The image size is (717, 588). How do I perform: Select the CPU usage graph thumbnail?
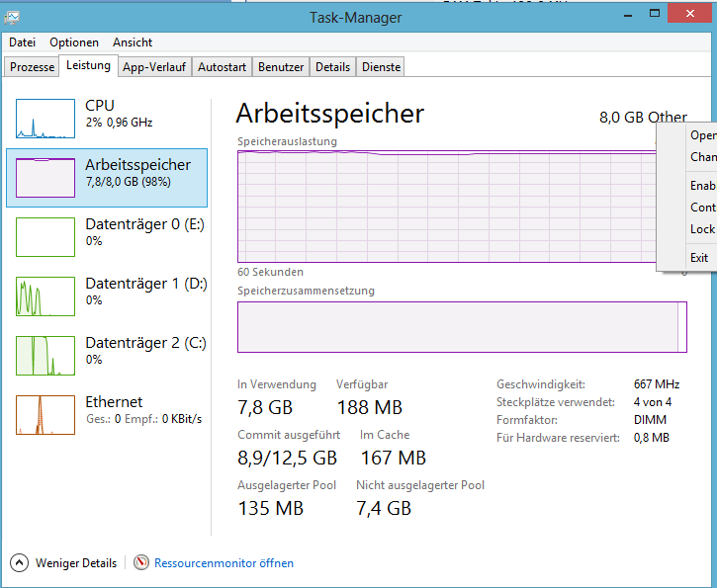(x=45, y=119)
